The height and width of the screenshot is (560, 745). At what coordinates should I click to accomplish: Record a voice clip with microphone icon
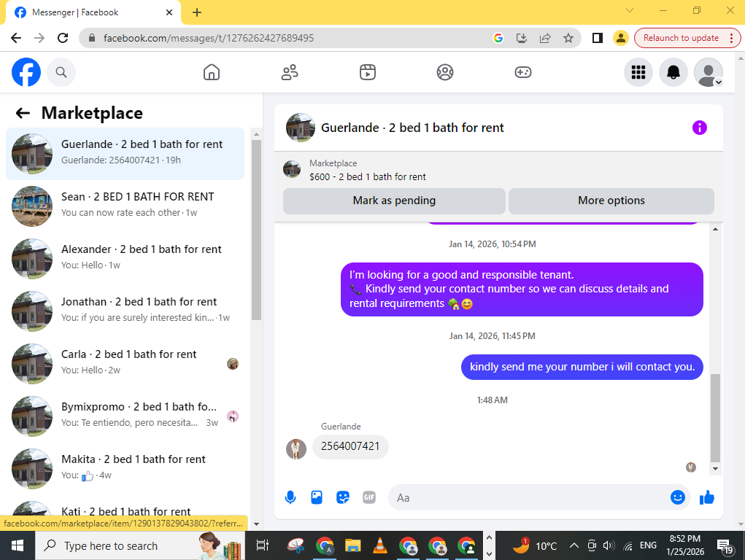pyautogui.click(x=290, y=497)
